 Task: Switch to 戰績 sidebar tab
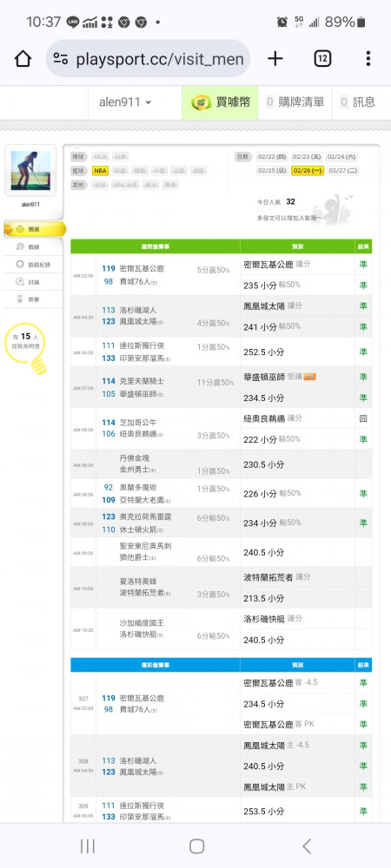click(31, 247)
